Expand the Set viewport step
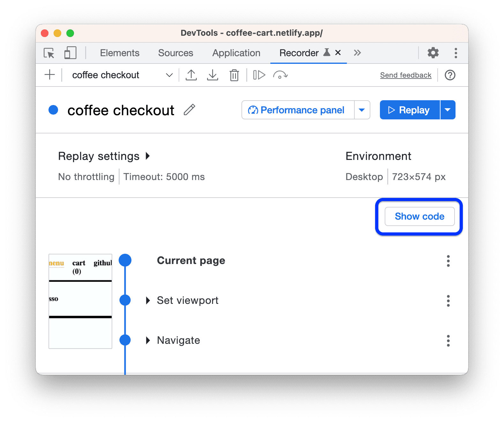504x422 pixels. pos(148,300)
